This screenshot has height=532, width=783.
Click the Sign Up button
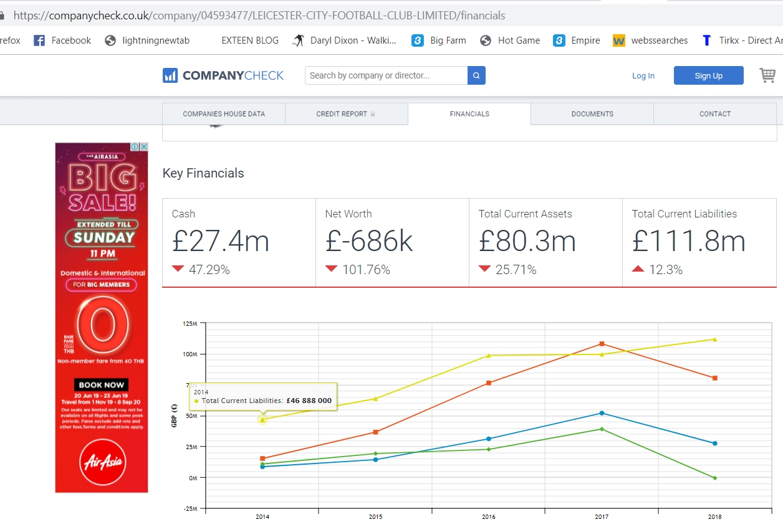point(708,75)
